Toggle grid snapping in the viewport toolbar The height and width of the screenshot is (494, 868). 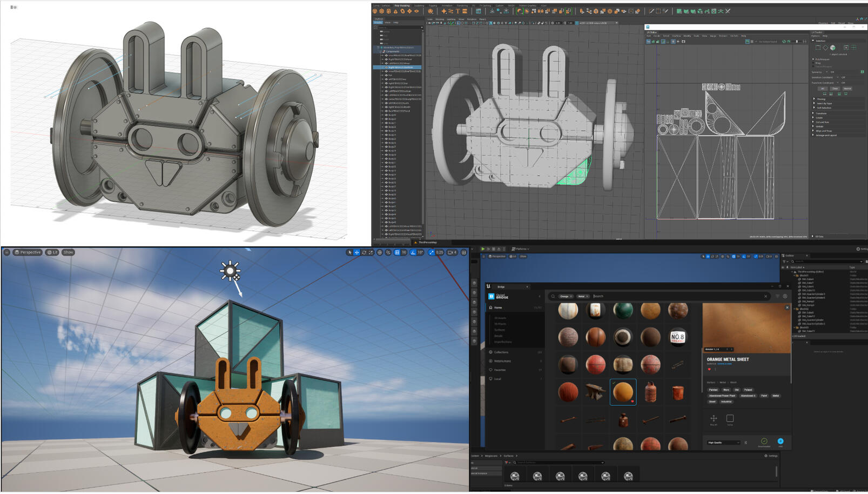[x=397, y=252]
